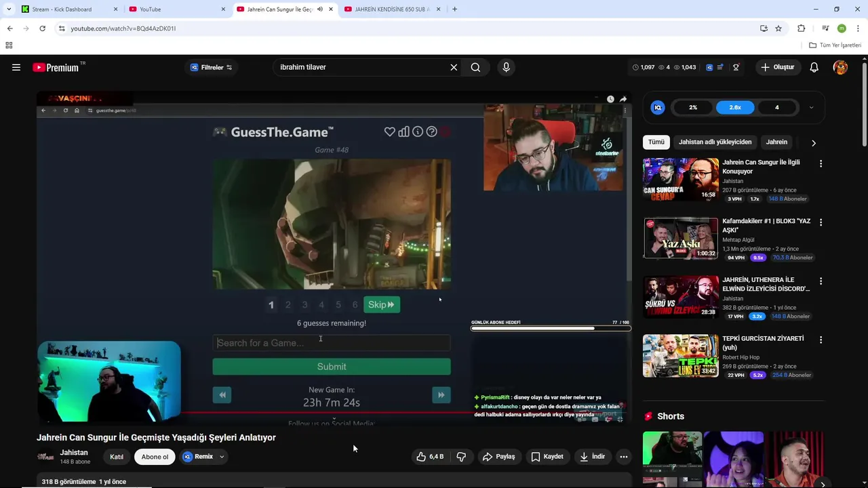This screenshot has width=868, height=488.
Task: Open Chrome tab search dropdown
Action: point(9,9)
